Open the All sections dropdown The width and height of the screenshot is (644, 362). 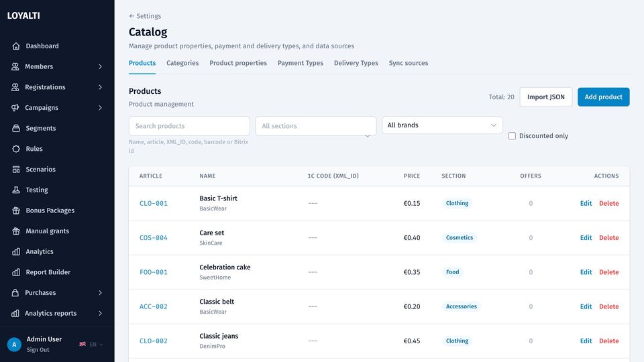tap(316, 126)
